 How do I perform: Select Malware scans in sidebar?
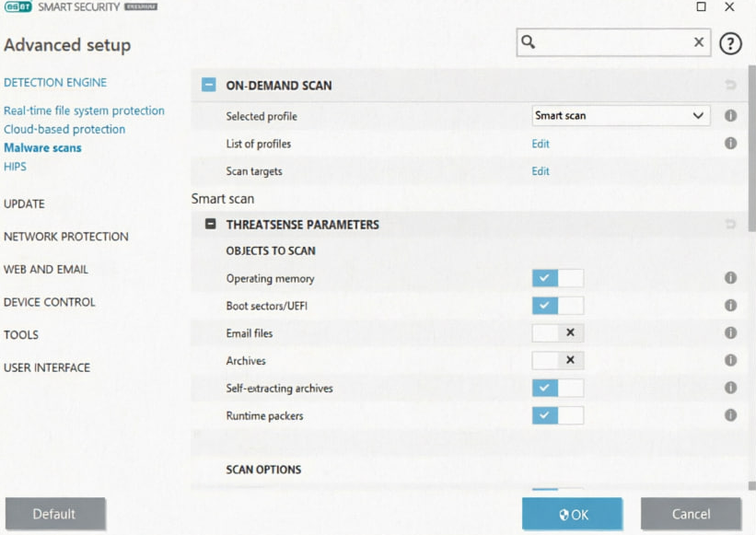coord(43,148)
